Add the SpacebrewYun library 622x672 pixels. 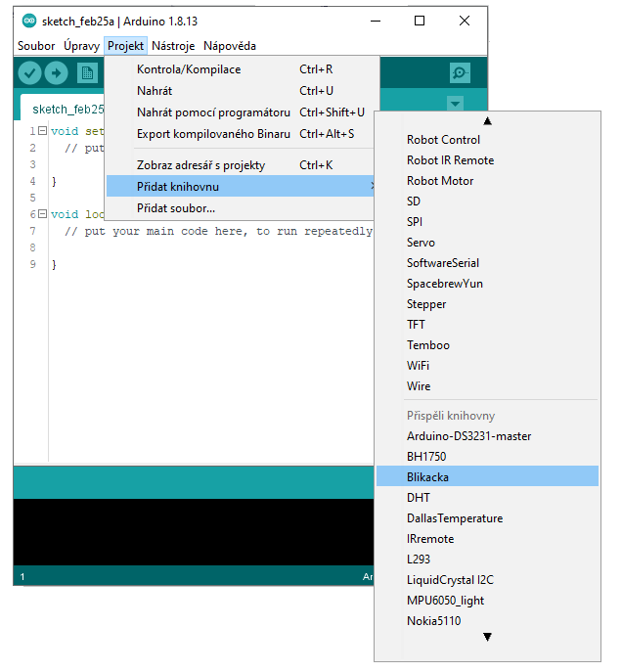click(487, 284)
